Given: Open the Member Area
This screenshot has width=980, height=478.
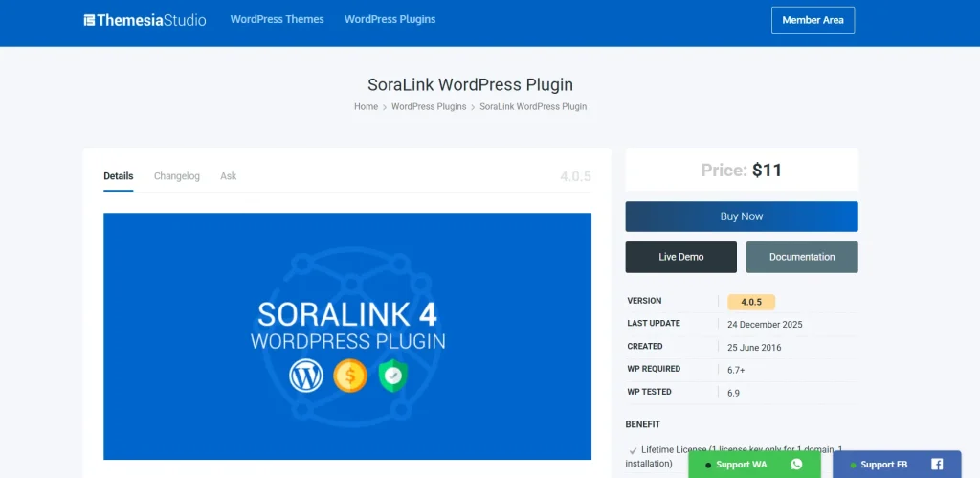Looking at the screenshot, I should 813,20.
